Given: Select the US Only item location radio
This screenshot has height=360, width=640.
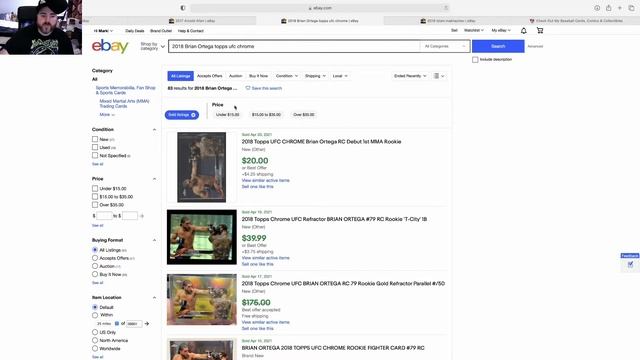Looking at the screenshot, I should tap(95, 332).
